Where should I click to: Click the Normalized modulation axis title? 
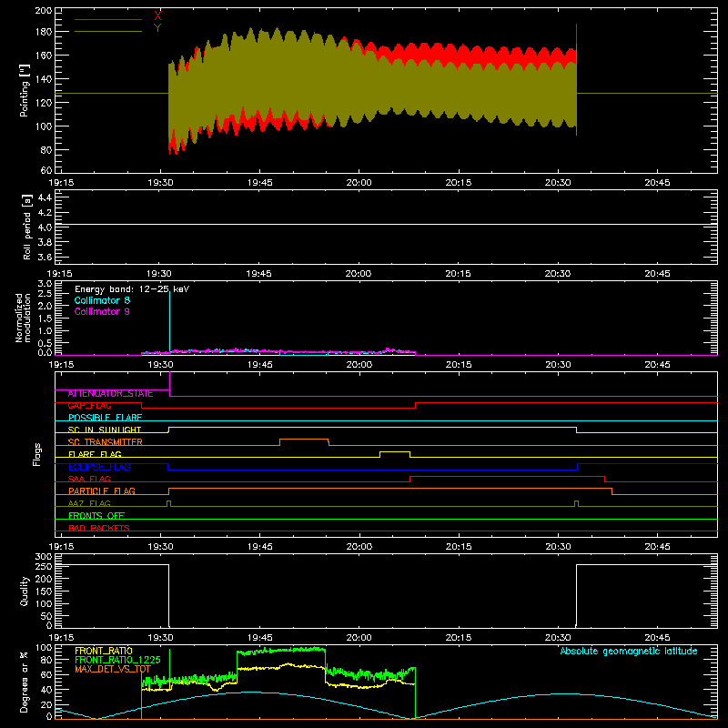click(23, 318)
